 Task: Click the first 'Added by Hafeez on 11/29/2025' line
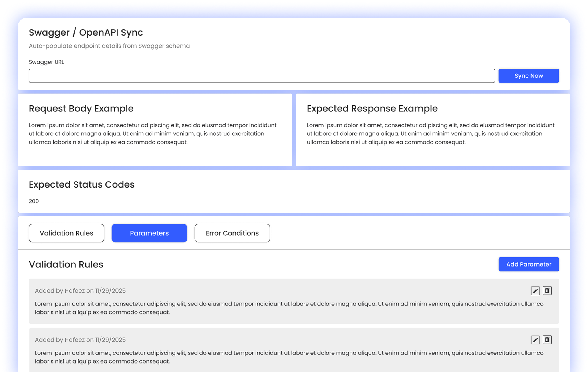point(80,291)
